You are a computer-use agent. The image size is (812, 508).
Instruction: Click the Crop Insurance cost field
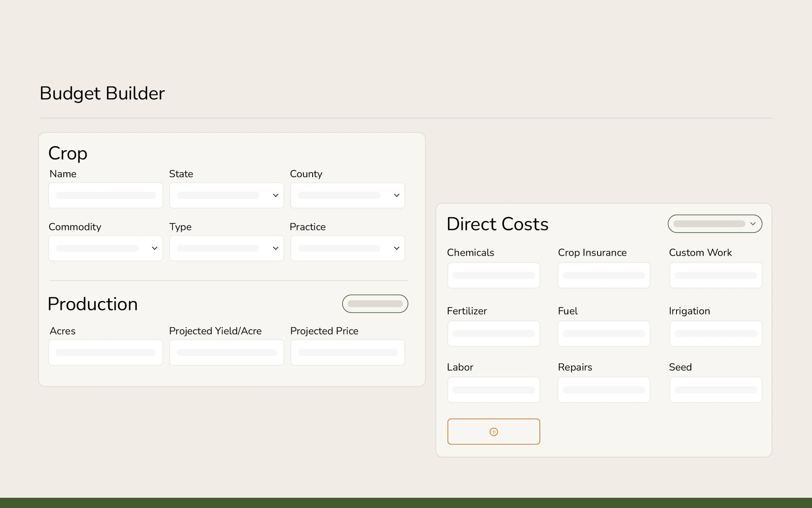pos(604,275)
